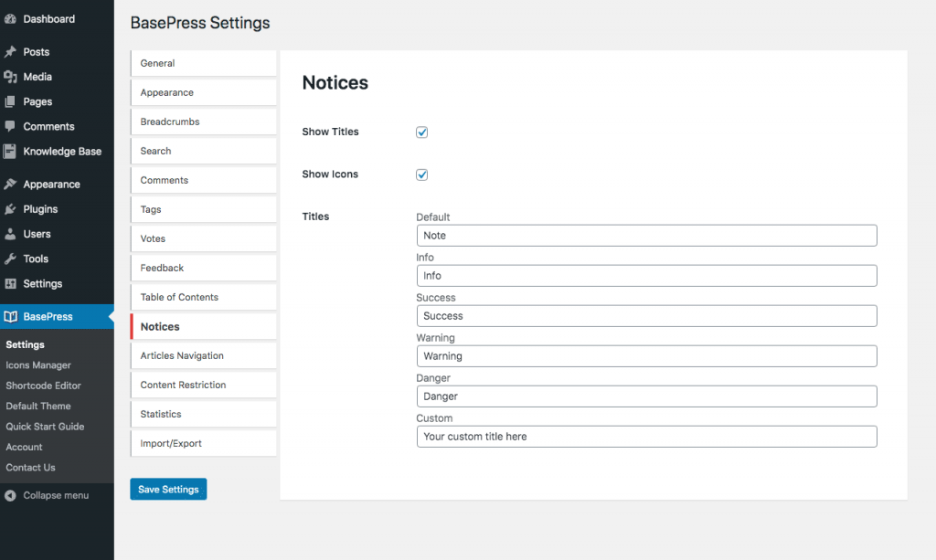
Task: Open the Import/Export tab
Action: [x=204, y=443]
